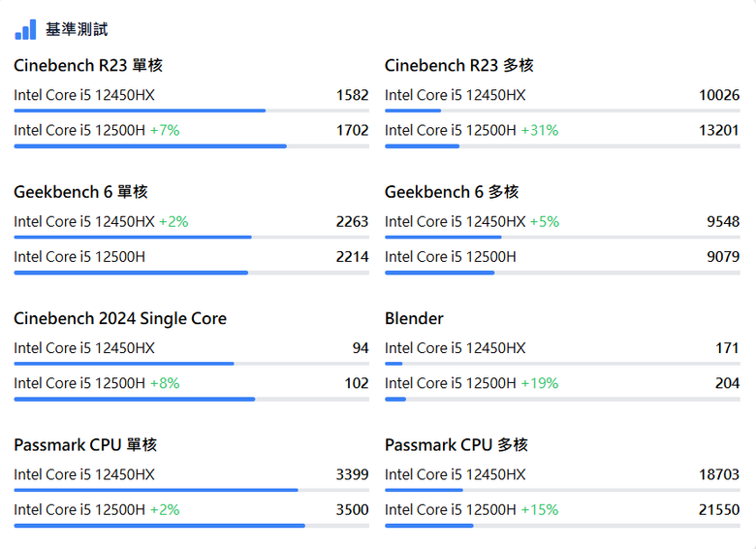Select the Blender benchmark heading

(x=414, y=318)
